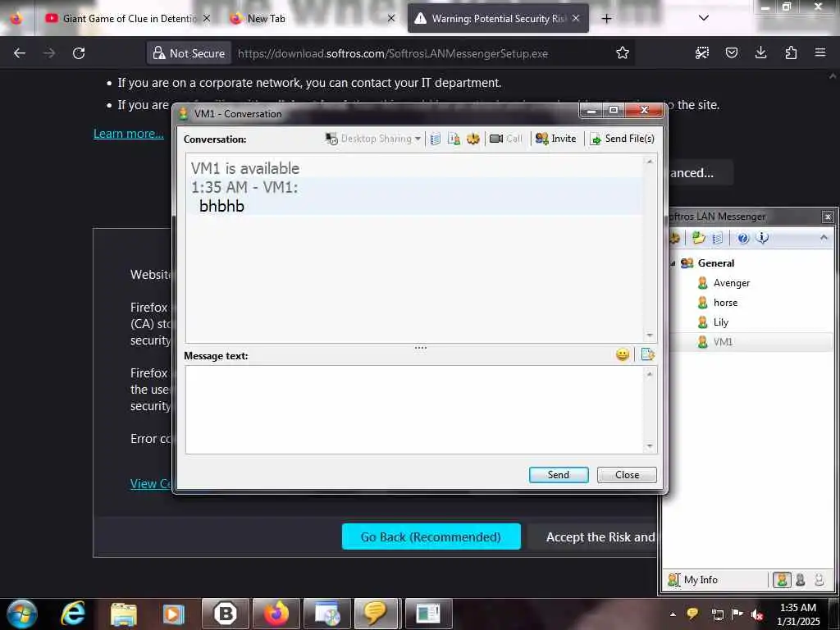The image size is (840, 630).
Task: Insert an emoticon with the smiley icon
Action: pyautogui.click(x=623, y=354)
